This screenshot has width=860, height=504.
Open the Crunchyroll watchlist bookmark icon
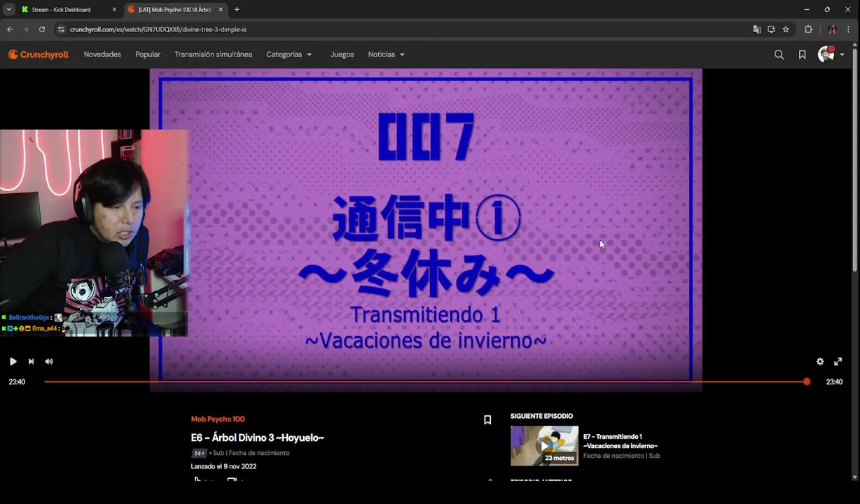[x=803, y=55]
